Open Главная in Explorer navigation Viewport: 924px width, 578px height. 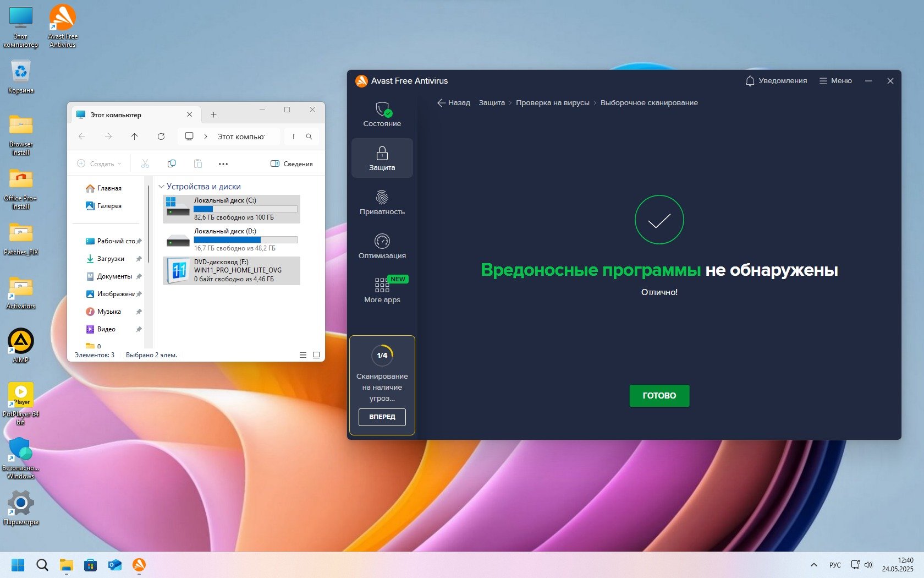(104, 188)
